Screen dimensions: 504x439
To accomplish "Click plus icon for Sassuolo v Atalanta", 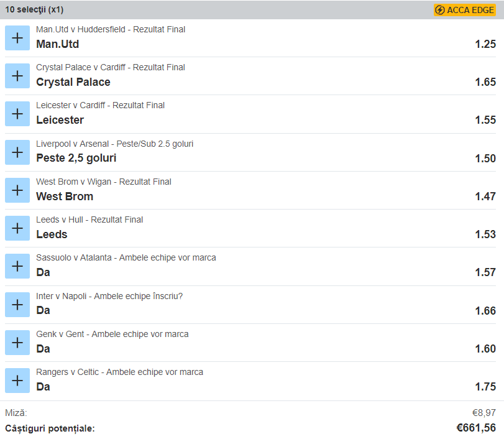I will coord(17,266).
